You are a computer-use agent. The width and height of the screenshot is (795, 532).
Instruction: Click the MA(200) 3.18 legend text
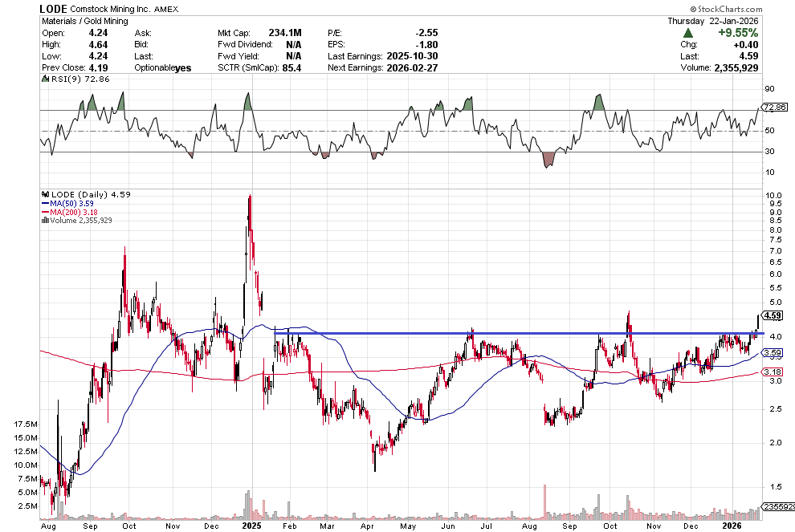coord(74,213)
